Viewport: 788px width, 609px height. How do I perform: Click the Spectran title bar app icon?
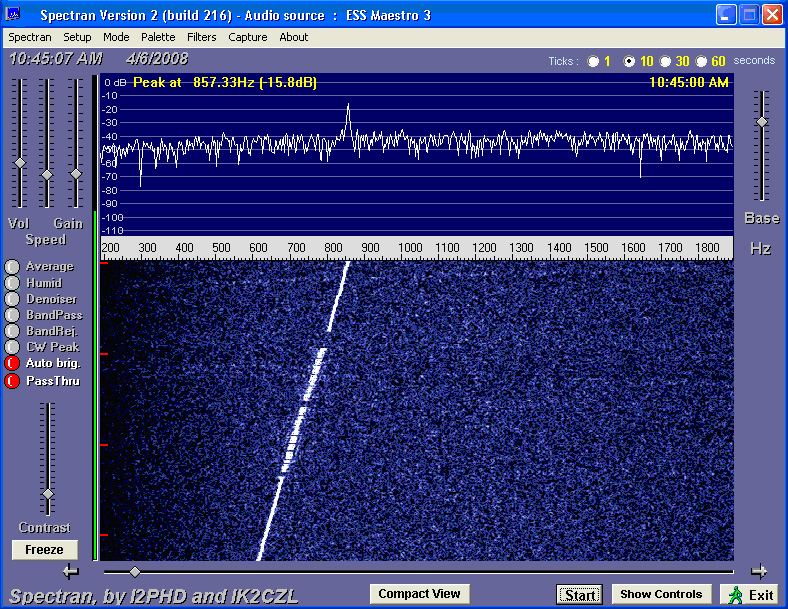(14, 15)
